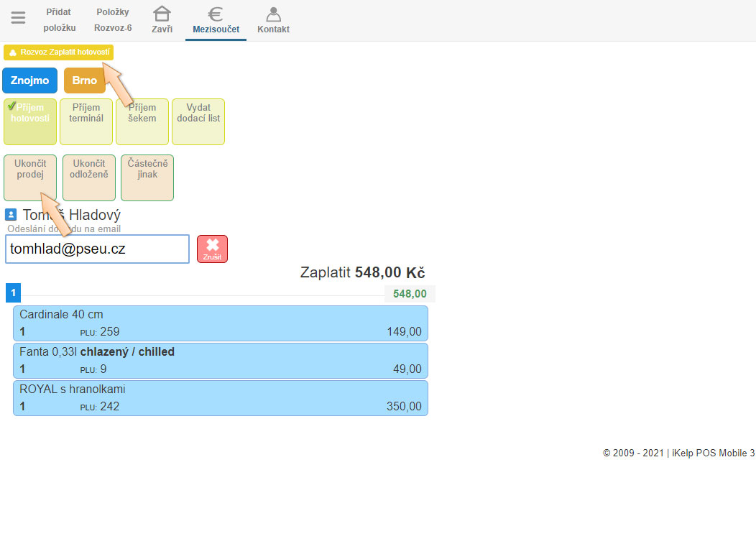756x544 pixels.
Task: Click the yellow Rozvoz Zaplatit hotovostí tag
Action: pos(59,52)
